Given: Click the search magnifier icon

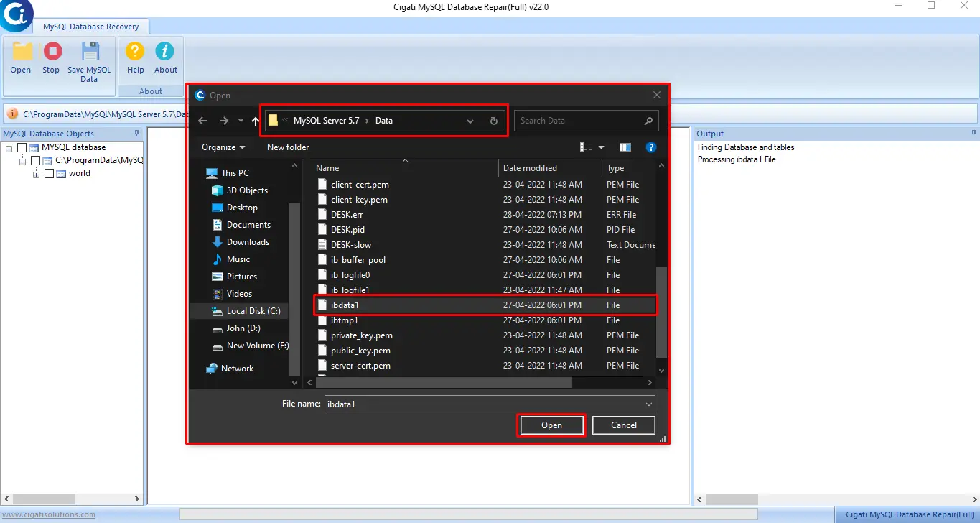Looking at the screenshot, I should coord(648,121).
